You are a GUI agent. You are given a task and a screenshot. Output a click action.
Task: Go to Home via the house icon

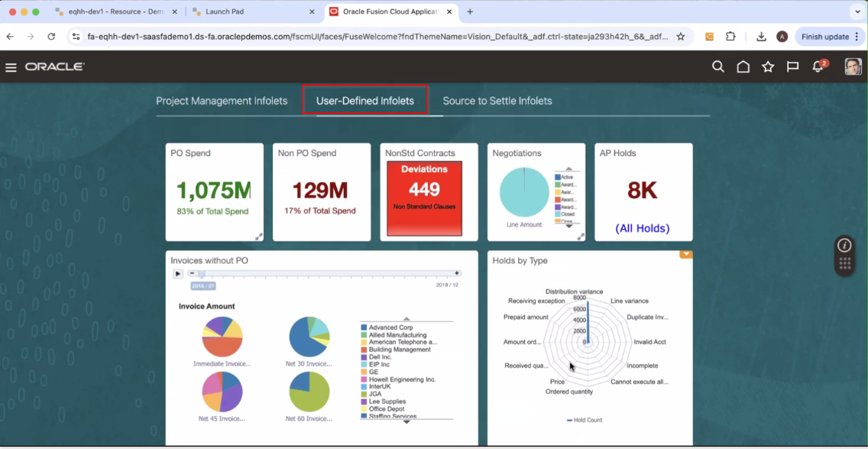pos(743,67)
